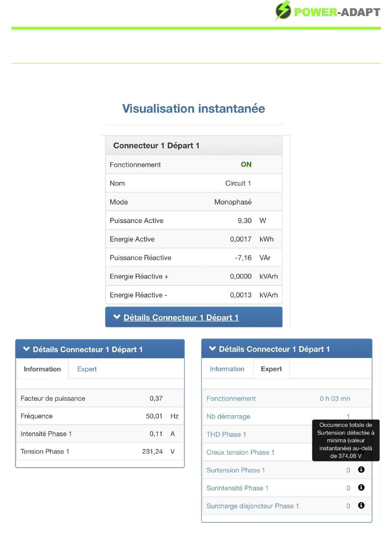Click the Mode row label
The image size is (392, 557).
click(119, 202)
